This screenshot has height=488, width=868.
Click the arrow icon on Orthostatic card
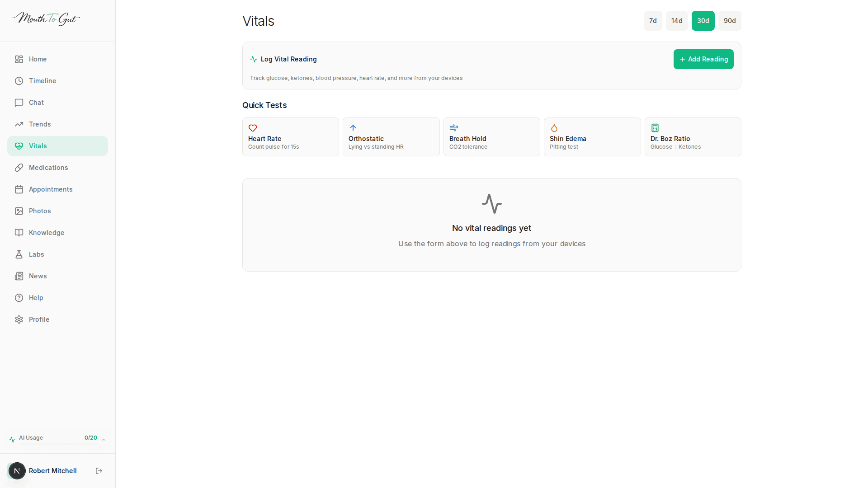(353, 128)
